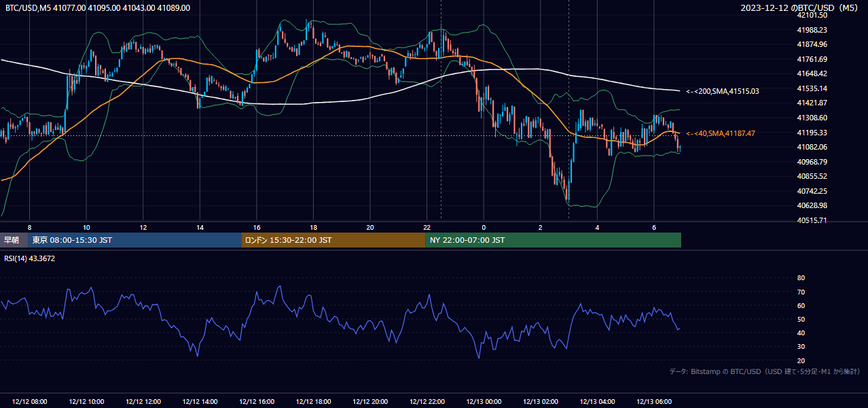Click the RSI axis level 30
Screen dimensions: 868x408
[801, 347]
